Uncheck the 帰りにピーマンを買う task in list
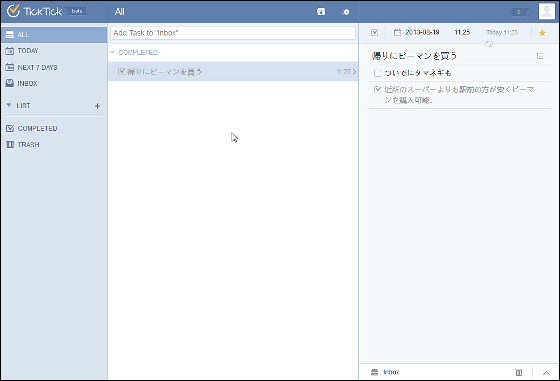560x381 pixels. (x=121, y=71)
